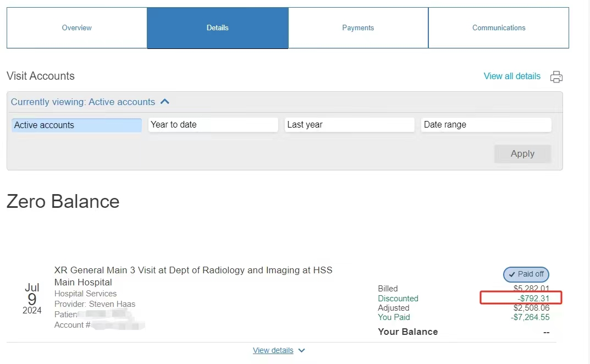Viewport: 590px width, 364px height.
Task: Click the You Paid amount
Action: [530, 317]
